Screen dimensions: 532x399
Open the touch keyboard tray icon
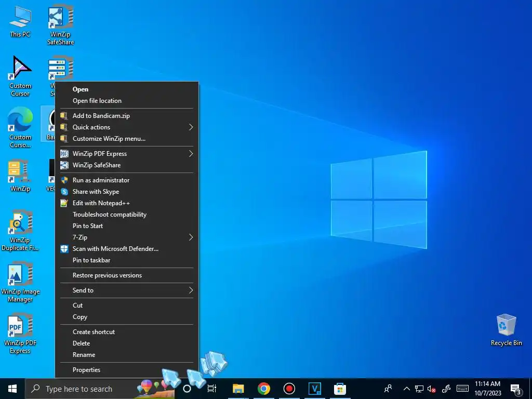click(462, 389)
